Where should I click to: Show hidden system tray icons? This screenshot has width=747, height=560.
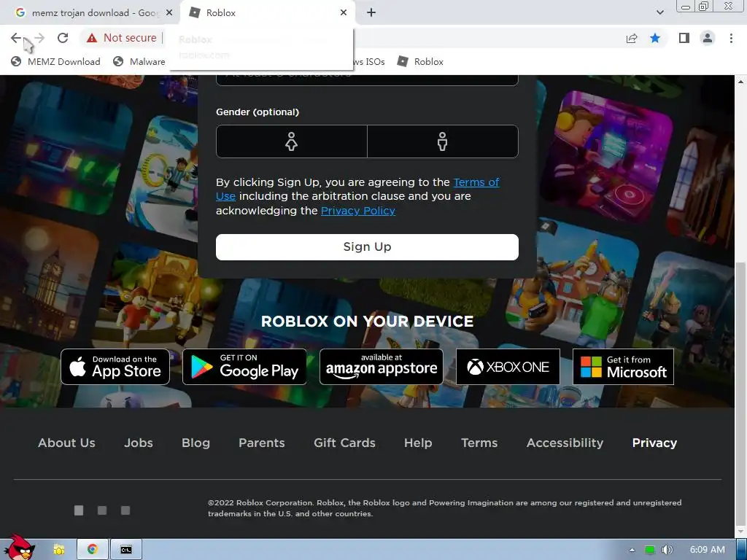(632, 550)
